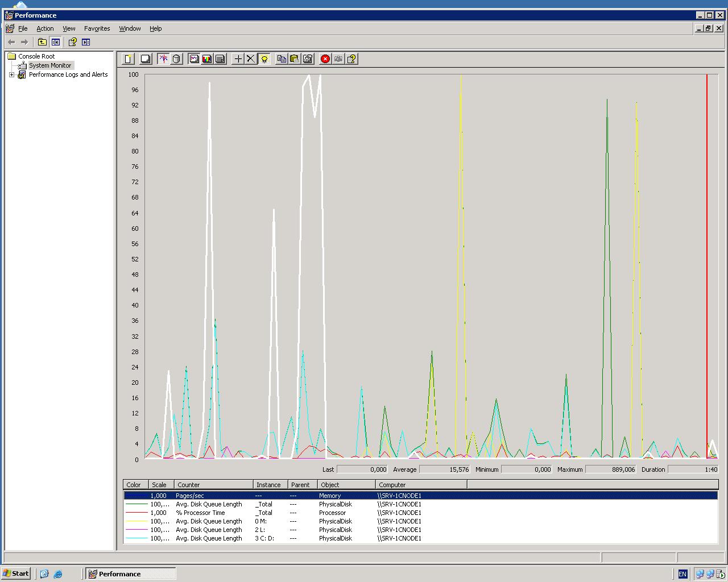
Task: Open the Favorites menu
Action: point(97,28)
